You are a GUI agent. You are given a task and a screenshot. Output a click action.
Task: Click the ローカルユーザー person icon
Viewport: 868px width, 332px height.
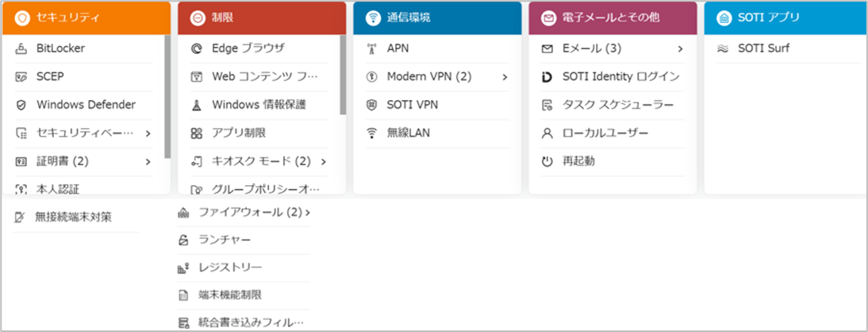(x=547, y=133)
